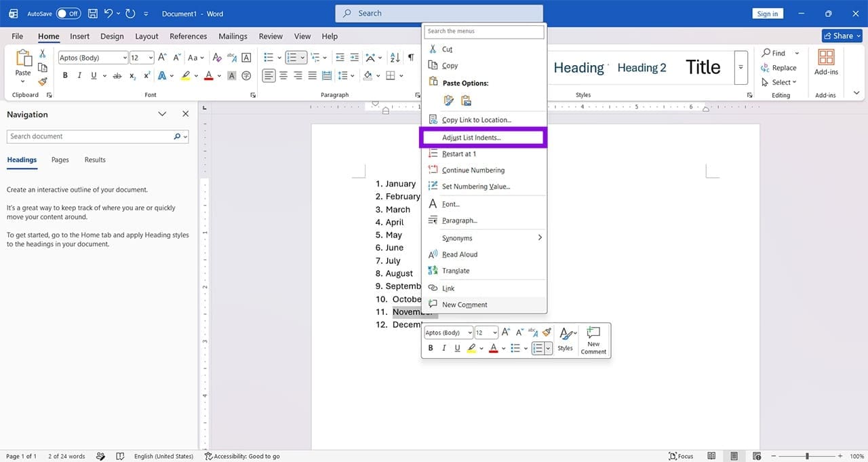Screen dimensions: 868x462
Task: Open the Select dropdown in Editing group
Action: [779, 83]
